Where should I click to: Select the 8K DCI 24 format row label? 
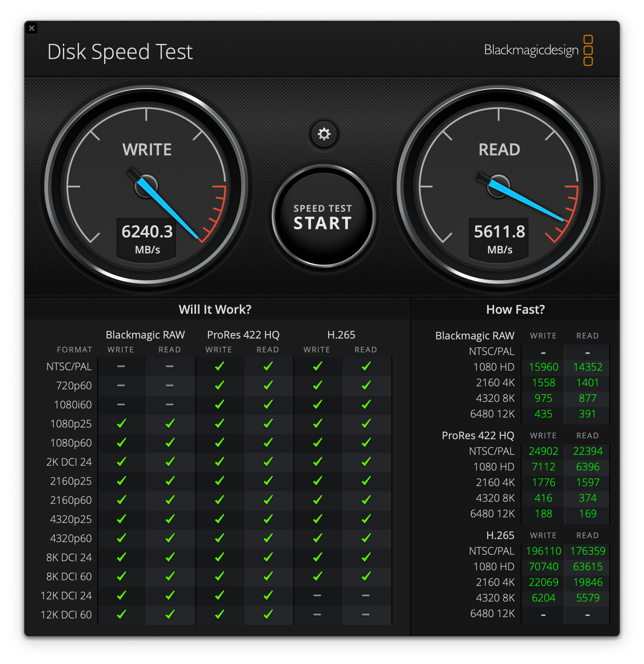point(69,558)
